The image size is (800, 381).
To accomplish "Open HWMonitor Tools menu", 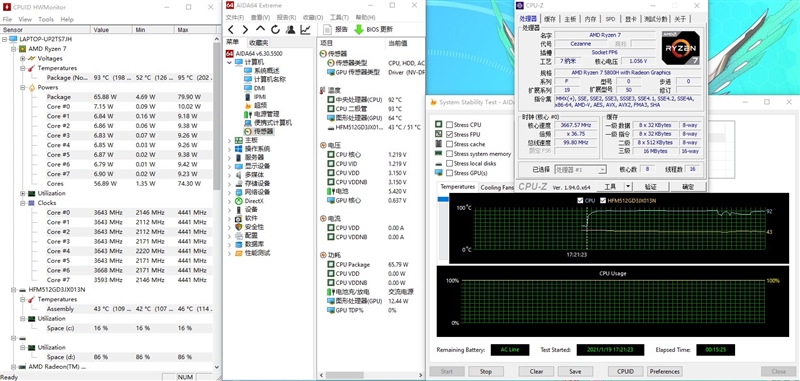I will click(x=46, y=19).
